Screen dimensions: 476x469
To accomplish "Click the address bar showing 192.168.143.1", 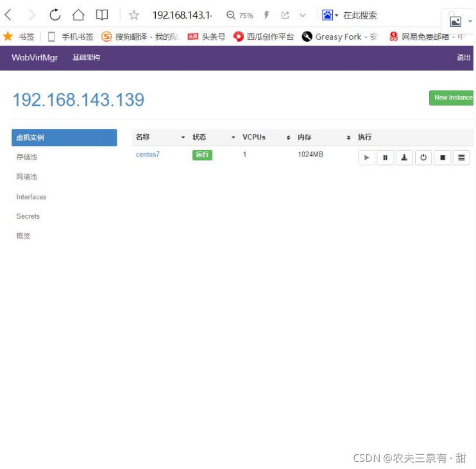I will click(182, 15).
